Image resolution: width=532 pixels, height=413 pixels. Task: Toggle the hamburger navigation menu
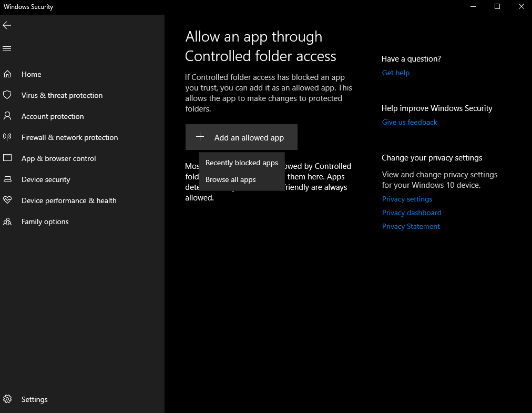[x=7, y=48]
